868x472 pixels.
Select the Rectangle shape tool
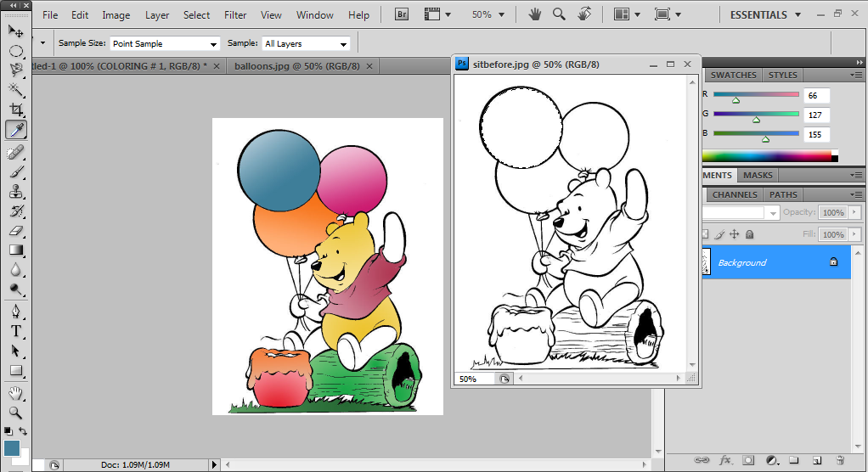pos(15,370)
